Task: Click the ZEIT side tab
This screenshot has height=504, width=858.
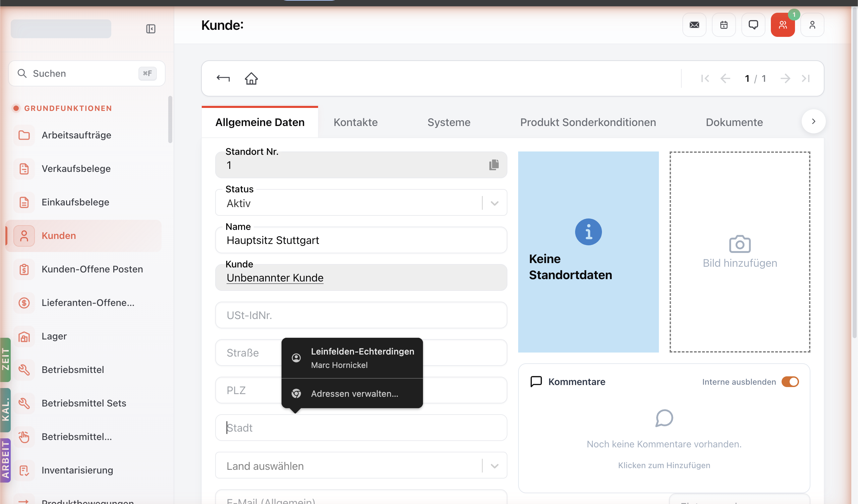Action: pos(5,360)
